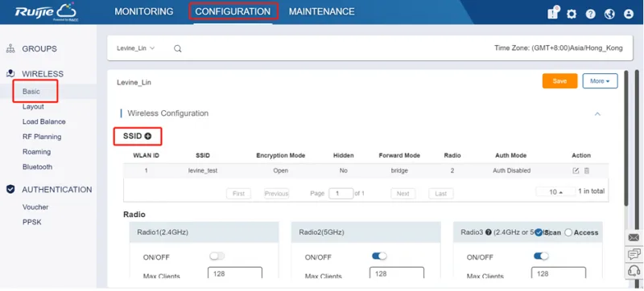The image size is (644, 291).
Task: Toggle Radio1 2.4GHz ON/OFF switch
Action: (x=217, y=256)
